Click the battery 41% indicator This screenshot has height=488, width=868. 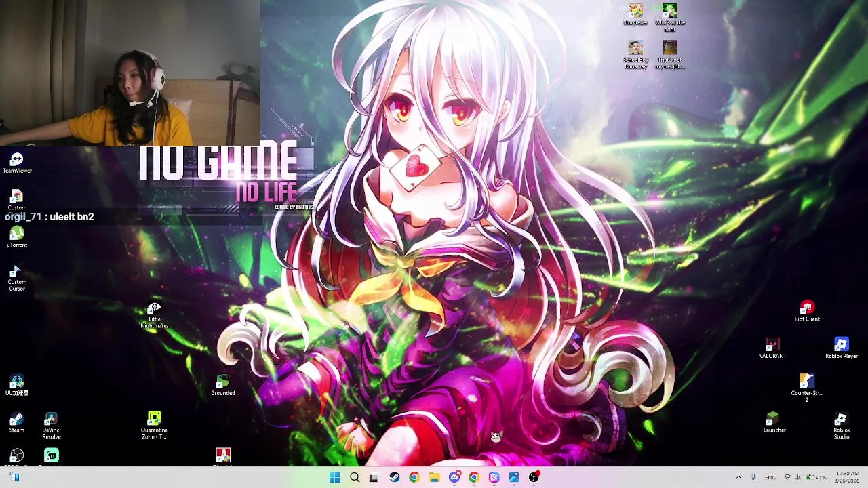click(x=816, y=478)
